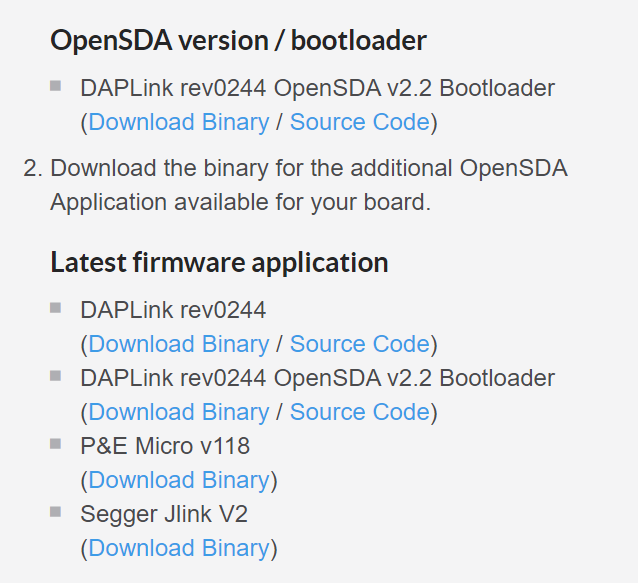Download Binary for P&E Micro v118

pos(178,480)
